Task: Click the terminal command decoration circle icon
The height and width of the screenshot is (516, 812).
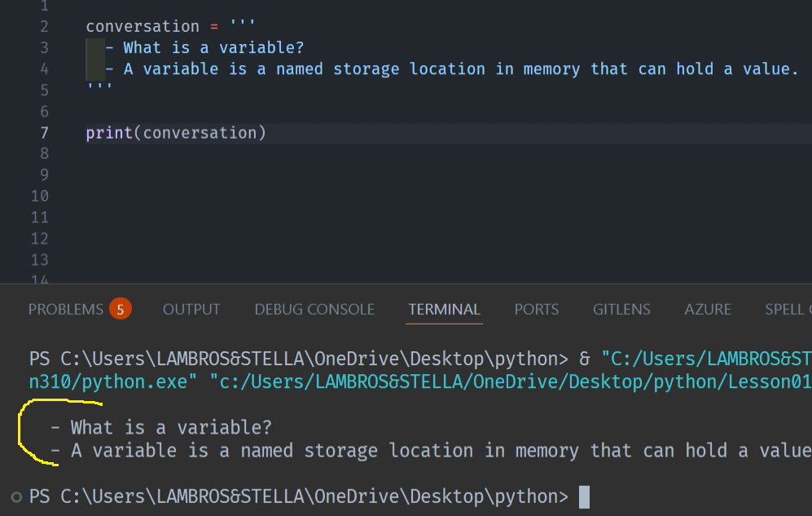Action: 16,496
